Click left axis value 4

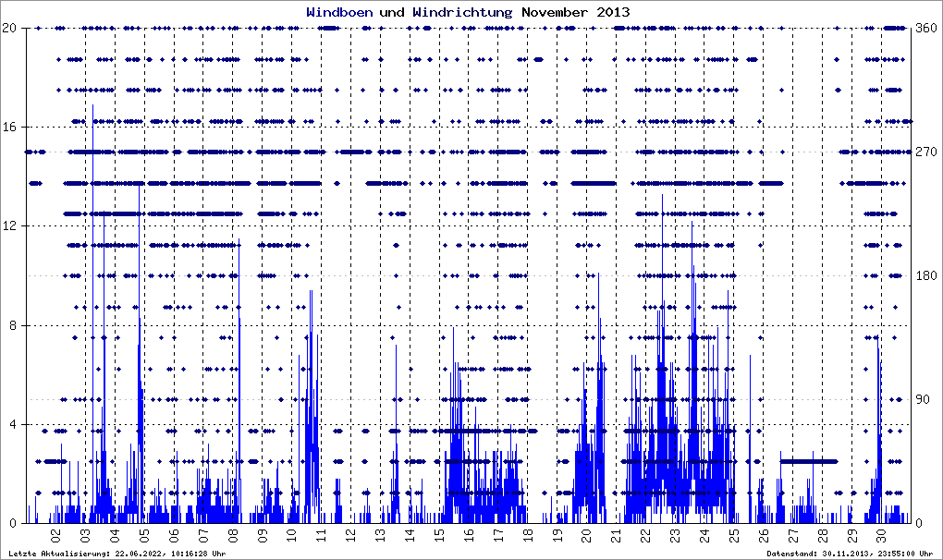click(12, 424)
